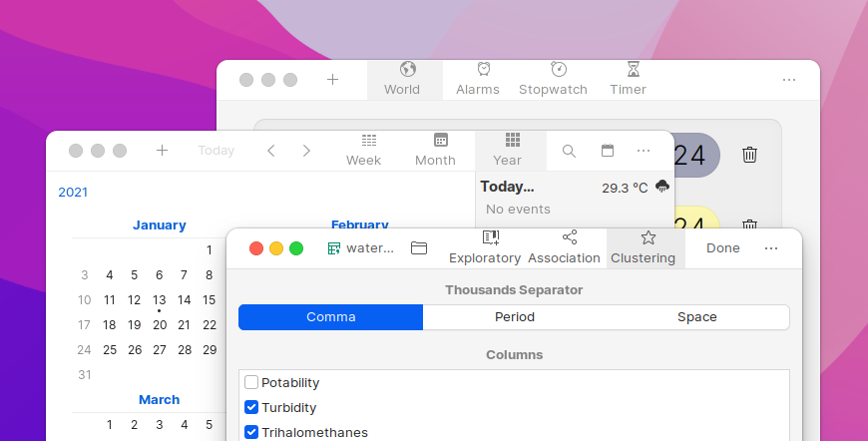
Task: Click the 29.3 °C temperature reading
Action: click(x=625, y=189)
